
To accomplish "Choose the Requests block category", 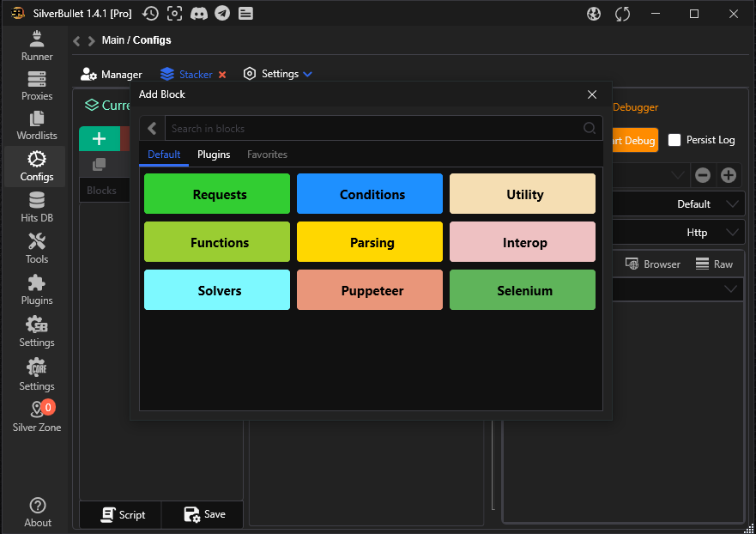I will pos(217,194).
